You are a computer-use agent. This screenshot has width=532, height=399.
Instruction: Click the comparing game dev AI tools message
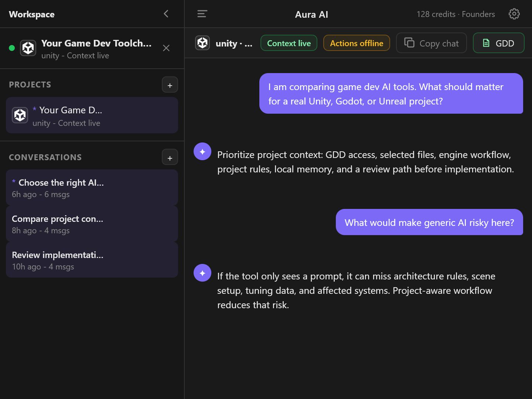[x=391, y=93]
